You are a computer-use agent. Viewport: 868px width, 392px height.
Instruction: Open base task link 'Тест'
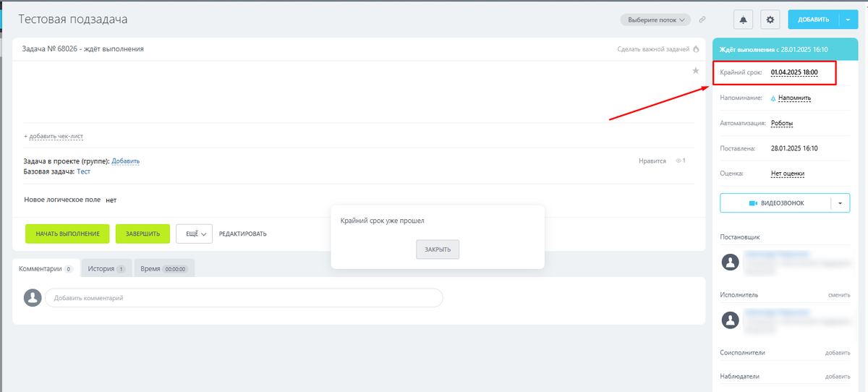pyautogui.click(x=83, y=171)
